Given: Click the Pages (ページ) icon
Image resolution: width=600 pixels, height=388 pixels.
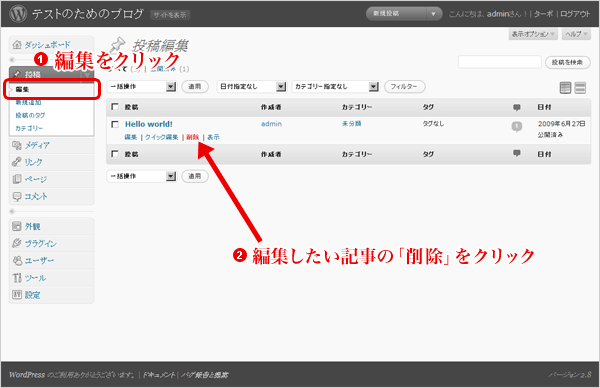Looking at the screenshot, I should pos(17,179).
